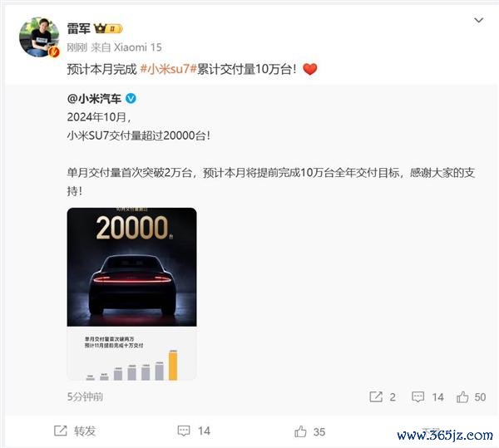Click the quoted post text about 10万台 target
The width and height of the screenshot is (499, 448).
coord(271,181)
